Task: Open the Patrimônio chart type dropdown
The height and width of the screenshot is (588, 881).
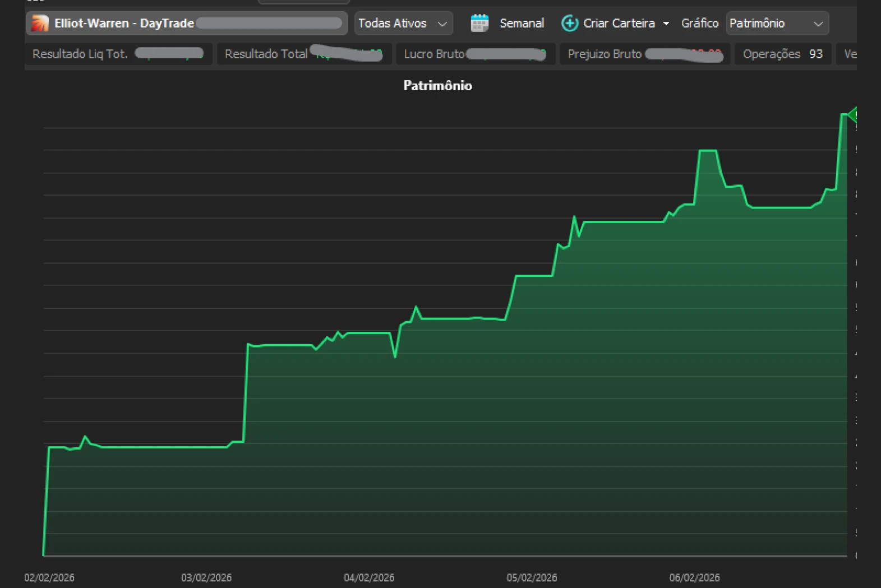Action: 777,24
